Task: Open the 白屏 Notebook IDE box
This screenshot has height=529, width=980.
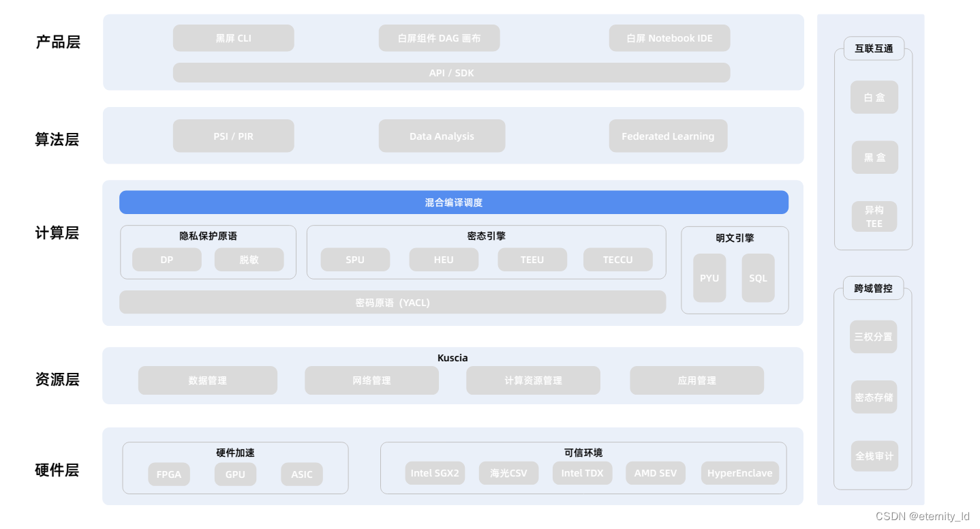Action: tap(669, 38)
